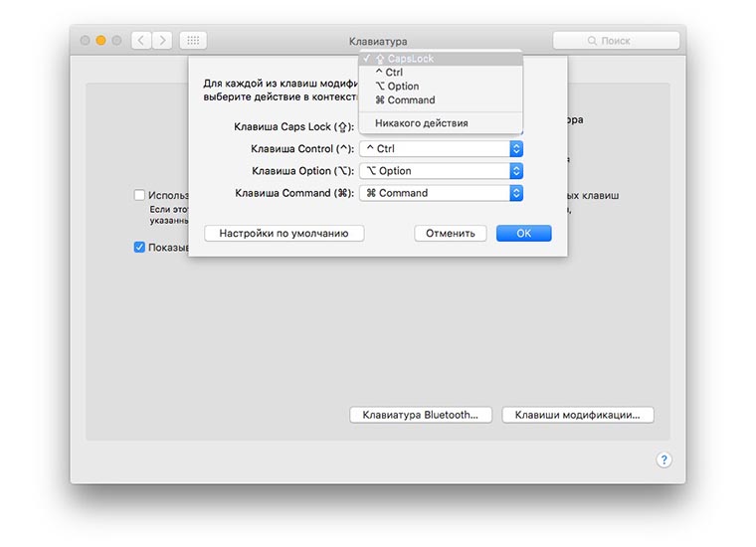Click the window title Клавиатура
Image resolution: width=756 pixels, height=547 pixels.
click(378, 42)
